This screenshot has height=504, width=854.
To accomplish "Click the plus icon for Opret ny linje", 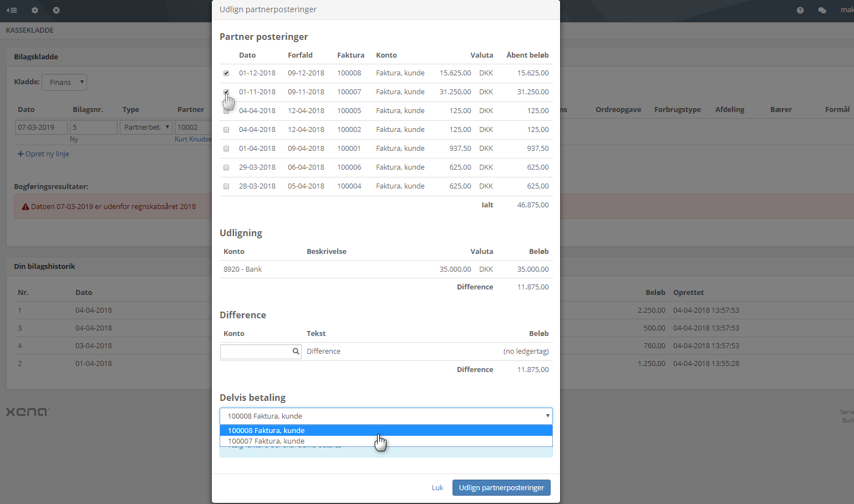I will click(x=21, y=154).
